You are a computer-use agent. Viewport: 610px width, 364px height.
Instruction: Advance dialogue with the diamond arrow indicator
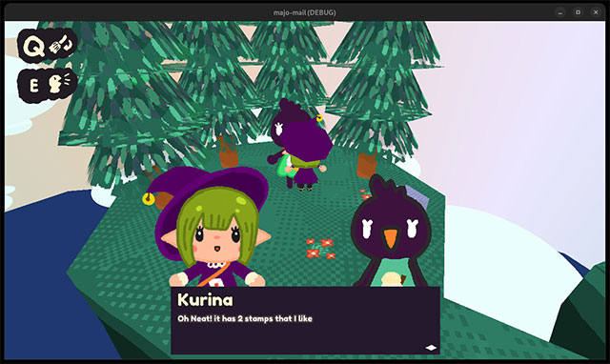point(431,348)
